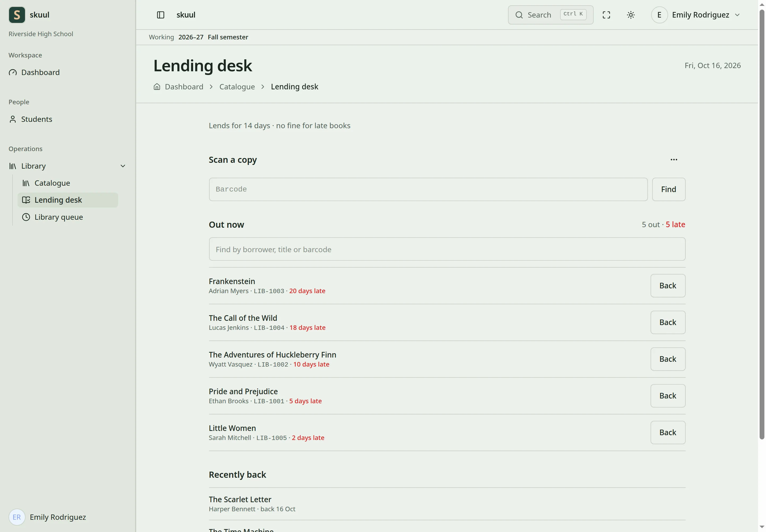Click the Fri, Oct 16, 2026 date
The width and height of the screenshot is (766, 532).
pos(713,65)
